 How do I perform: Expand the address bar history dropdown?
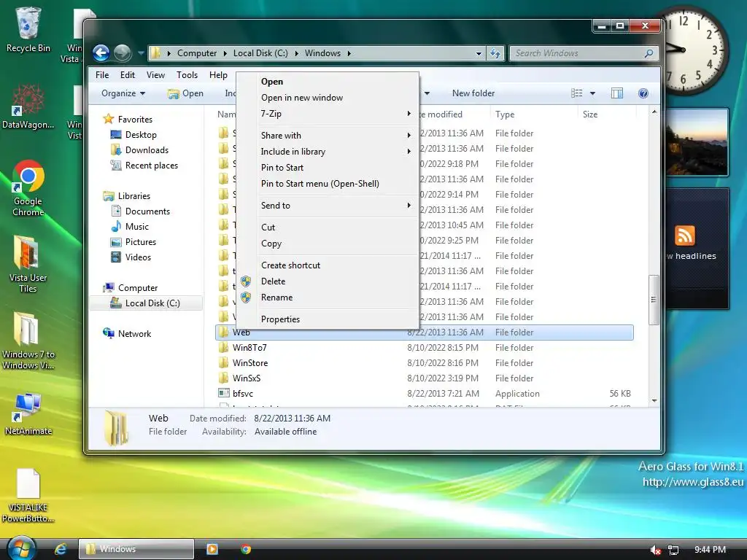pos(479,53)
